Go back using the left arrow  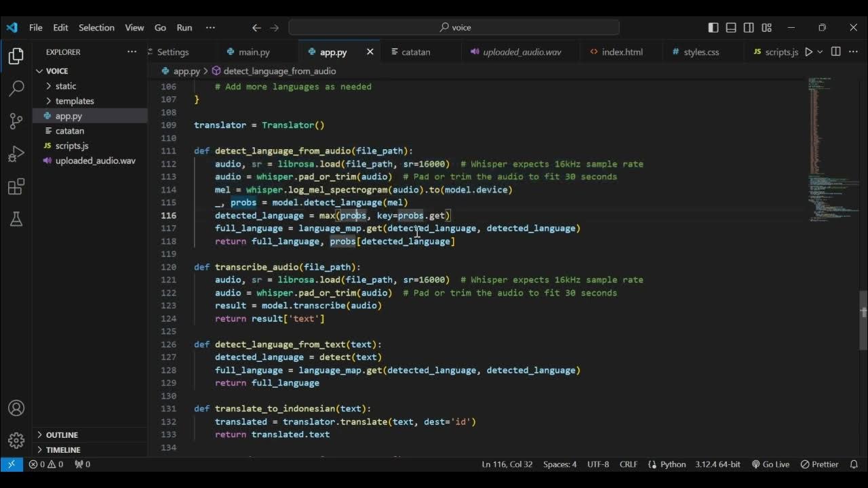[256, 28]
